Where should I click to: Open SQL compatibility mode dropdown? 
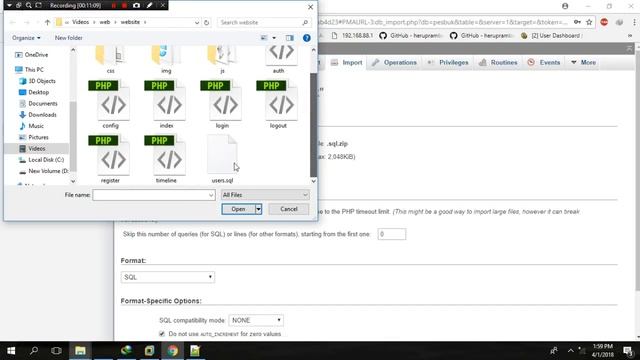coord(256,320)
